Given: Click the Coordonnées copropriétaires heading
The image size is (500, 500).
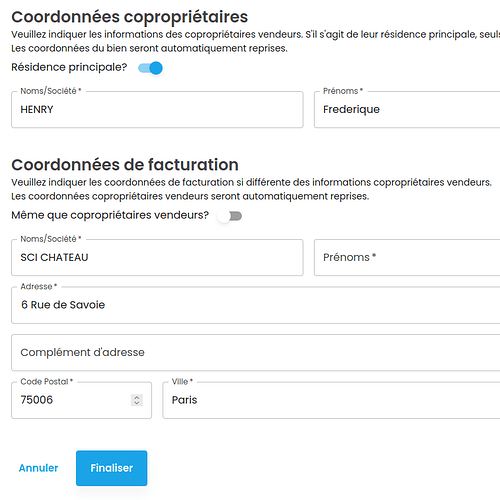Looking at the screenshot, I should [x=130, y=17].
